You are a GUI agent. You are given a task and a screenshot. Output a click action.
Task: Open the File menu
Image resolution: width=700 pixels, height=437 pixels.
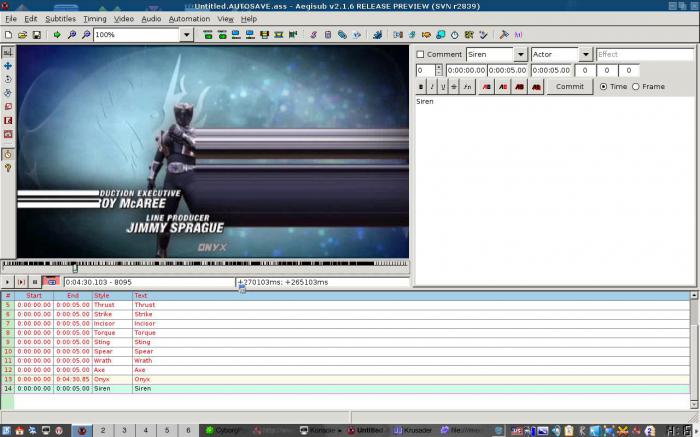pyautogui.click(x=11, y=19)
